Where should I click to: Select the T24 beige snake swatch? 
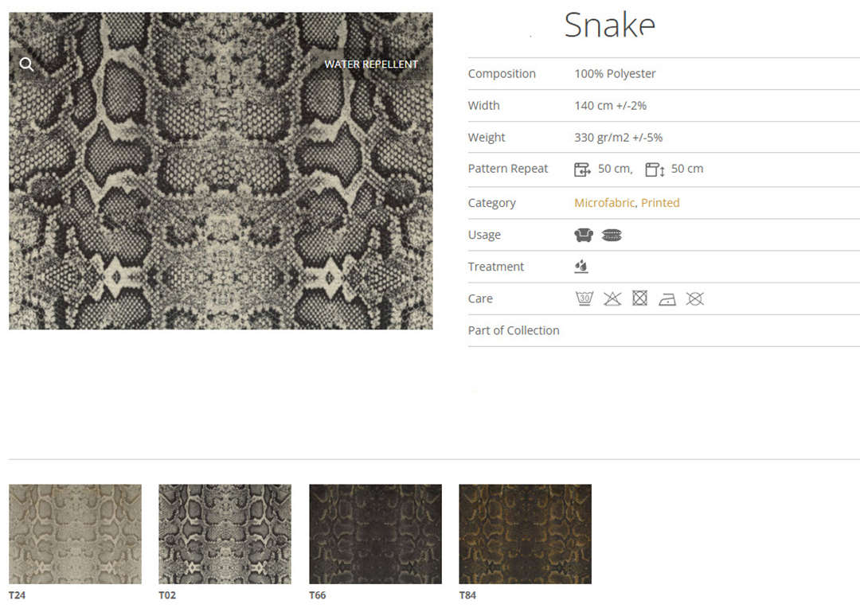click(x=75, y=534)
